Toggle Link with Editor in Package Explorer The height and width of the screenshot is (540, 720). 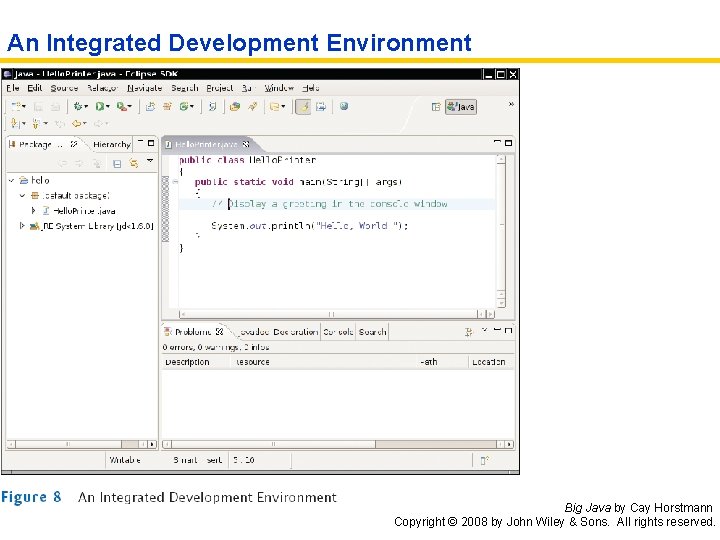[x=134, y=163]
